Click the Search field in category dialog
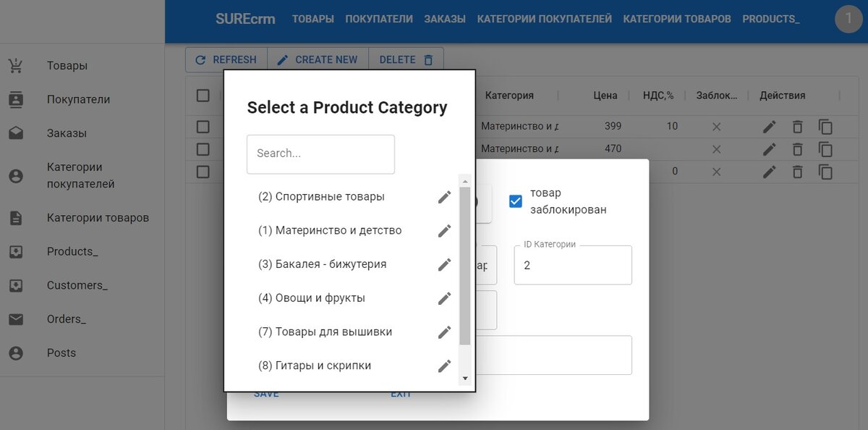The image size is (868, 430). [320, 153]
